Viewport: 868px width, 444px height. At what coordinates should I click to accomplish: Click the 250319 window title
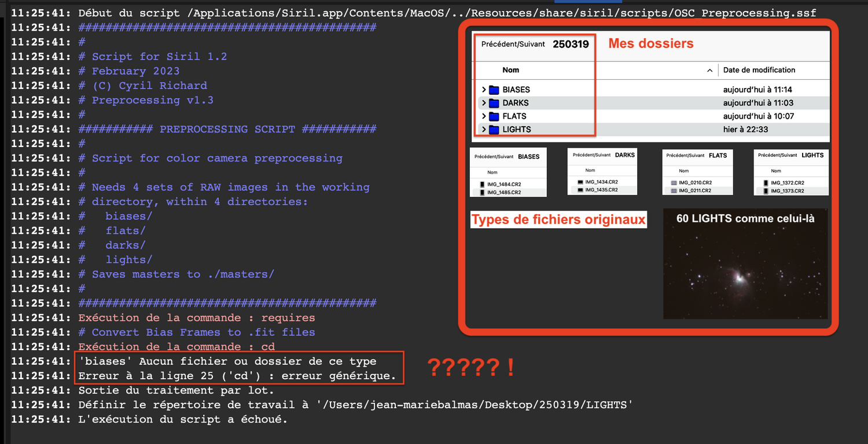pos(571,44)
